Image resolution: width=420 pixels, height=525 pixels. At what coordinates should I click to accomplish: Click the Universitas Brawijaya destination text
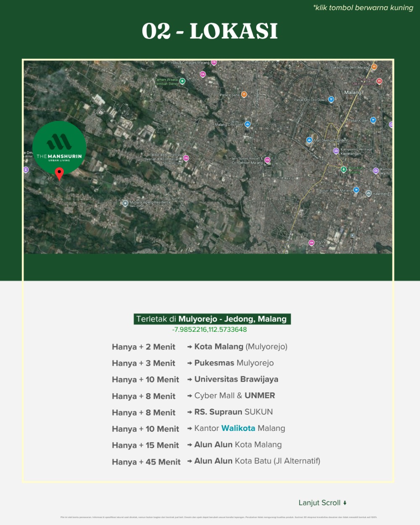tap(236, 379)
